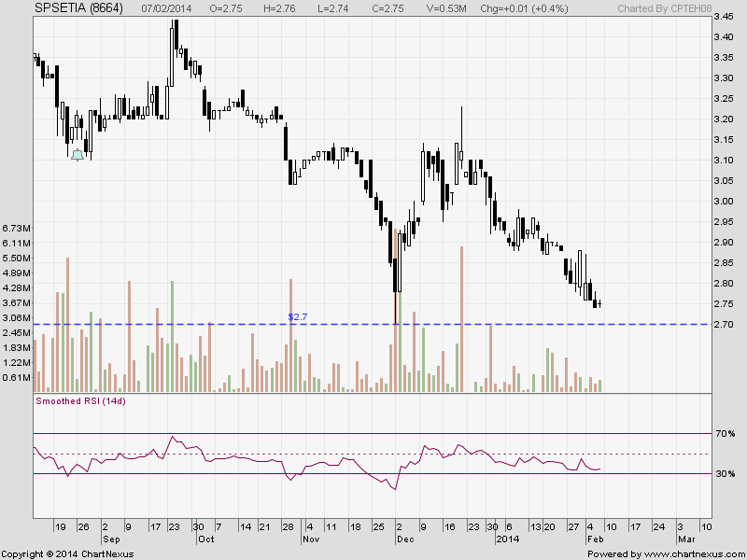Click the 2.90 price axis label
The height and width of the screenshot is (560, 747).
723,242
